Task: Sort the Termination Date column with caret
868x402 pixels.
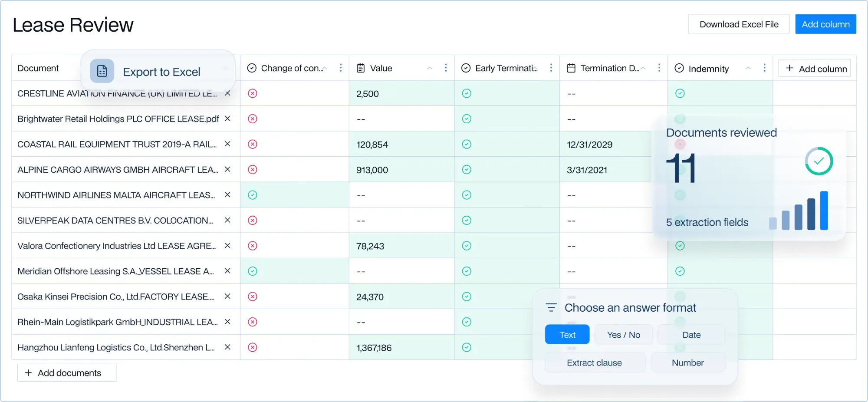Action: [x=643, y=68]
